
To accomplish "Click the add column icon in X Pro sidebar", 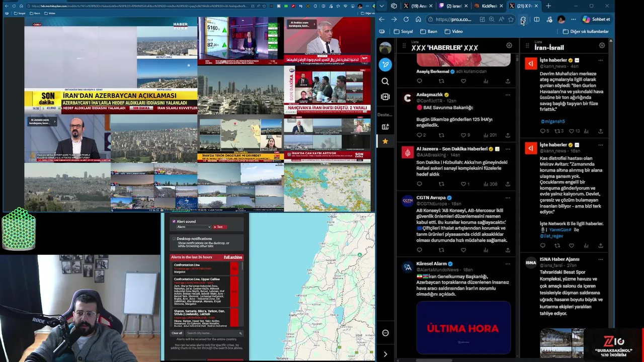I will (x=385, y=97).
